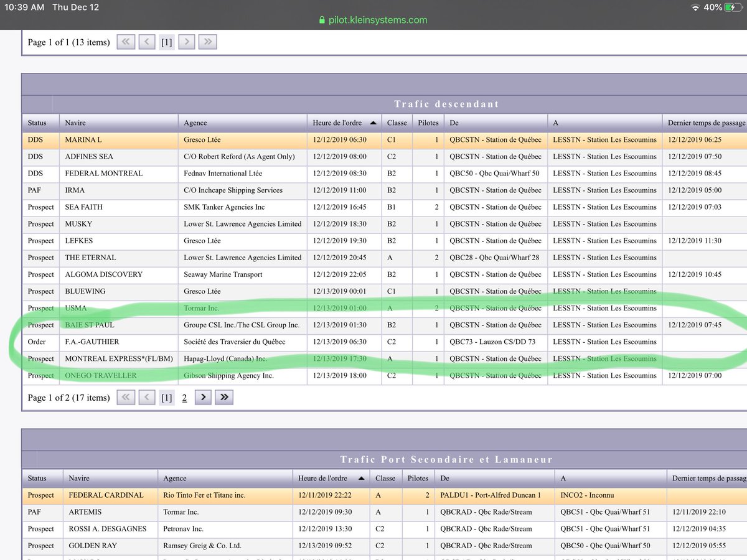
Task: Select the ADFINES SEA ship name
Action: point(89,157)
